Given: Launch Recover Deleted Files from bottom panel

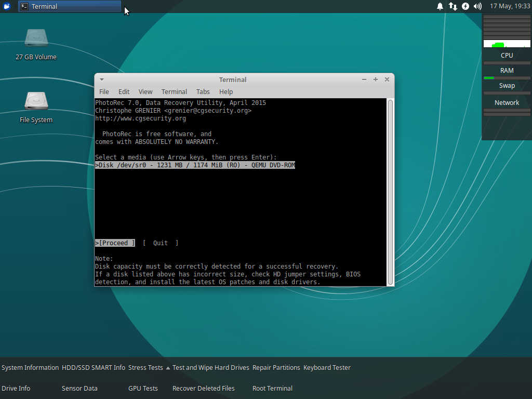Looking at the screenshot, I should [x=203, y=388].
